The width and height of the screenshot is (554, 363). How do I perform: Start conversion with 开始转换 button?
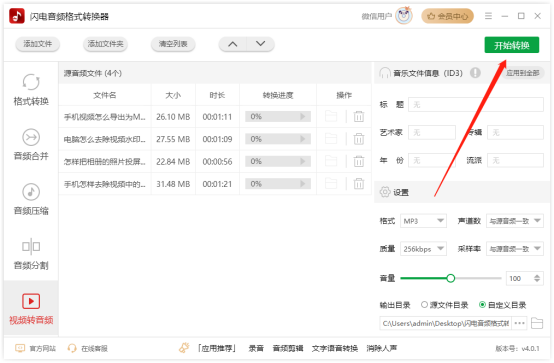pos(512,45)
